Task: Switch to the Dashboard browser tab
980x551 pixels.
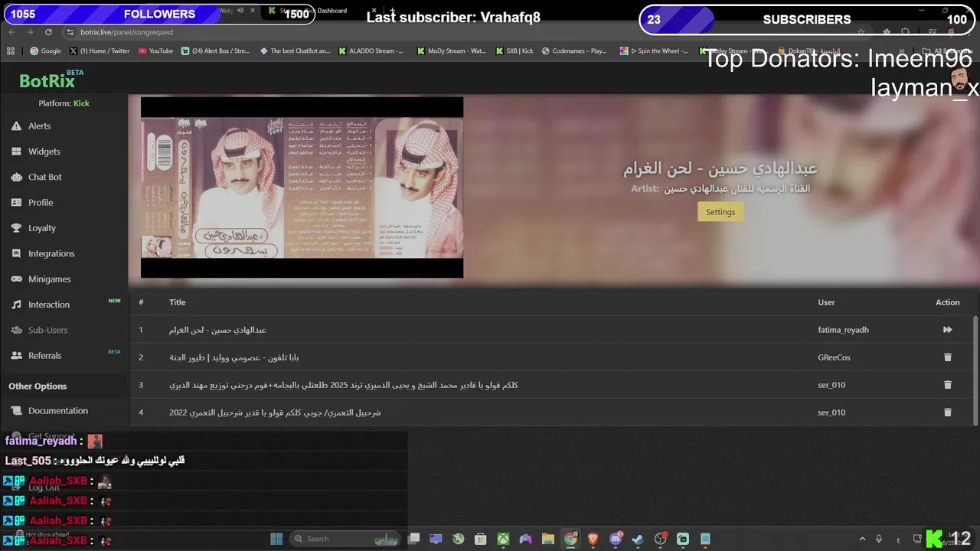Action: click(322, 11)
